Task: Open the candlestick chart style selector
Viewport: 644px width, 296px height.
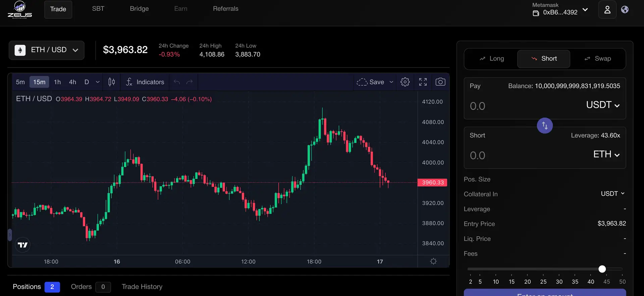Action: click(x=112, y=82)
